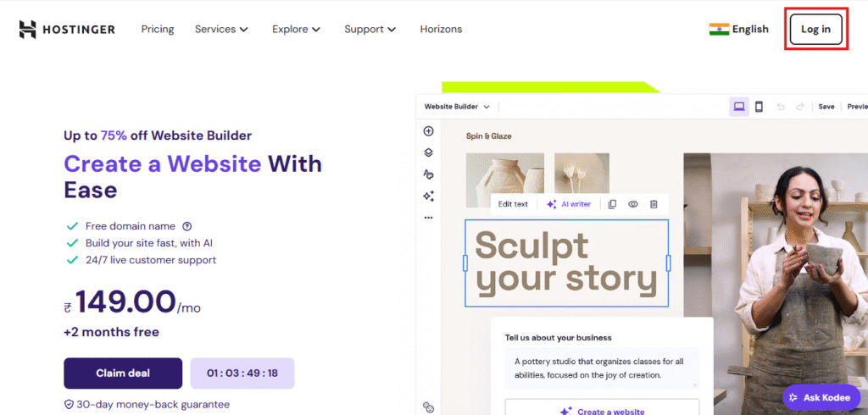Click the 149.00 price text
Image resolution: width=868 pixels, height=415 pixels.
click(125, 302)
